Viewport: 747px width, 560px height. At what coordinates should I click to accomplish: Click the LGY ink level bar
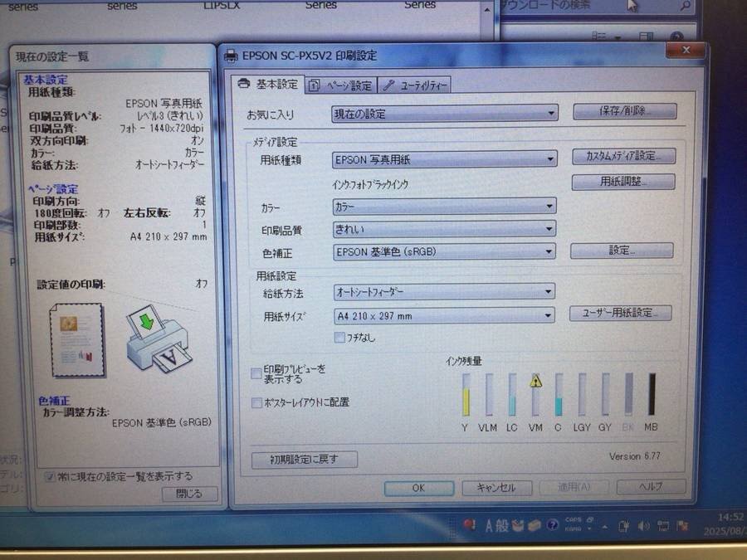click(x=582, y=394)
